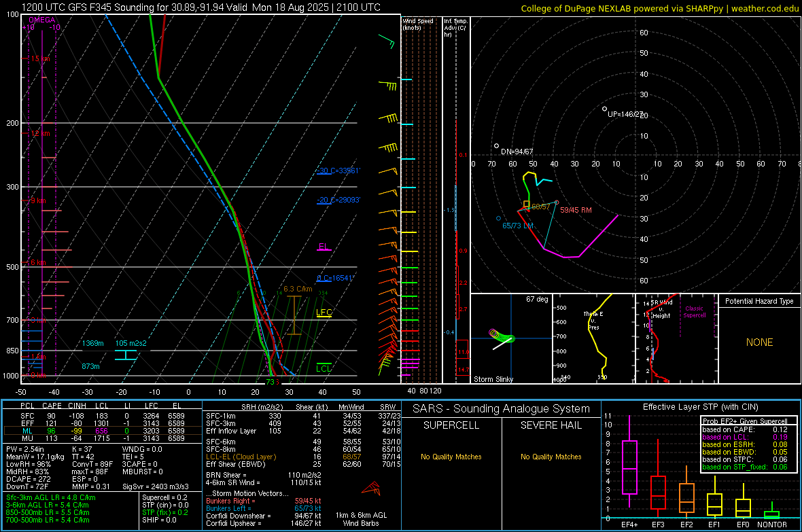Click the sounding title with the 1200 UTC GFS F345 text
The height and width of the screenshot is (532, 802).
[x=201, y=7]
